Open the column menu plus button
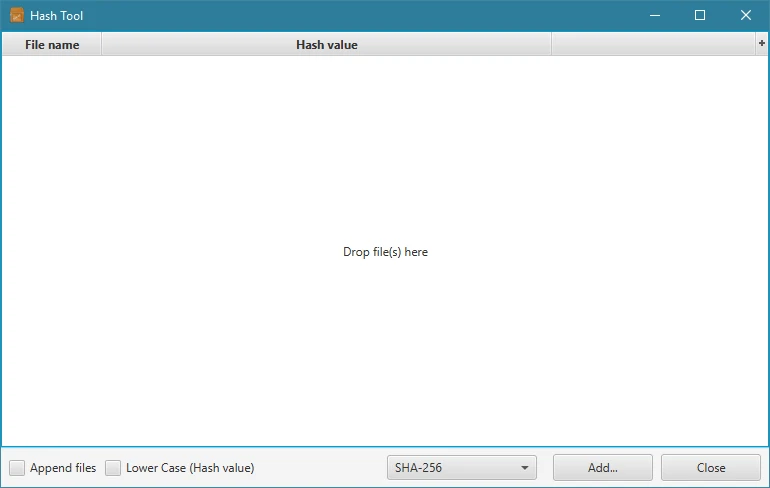 762,43
